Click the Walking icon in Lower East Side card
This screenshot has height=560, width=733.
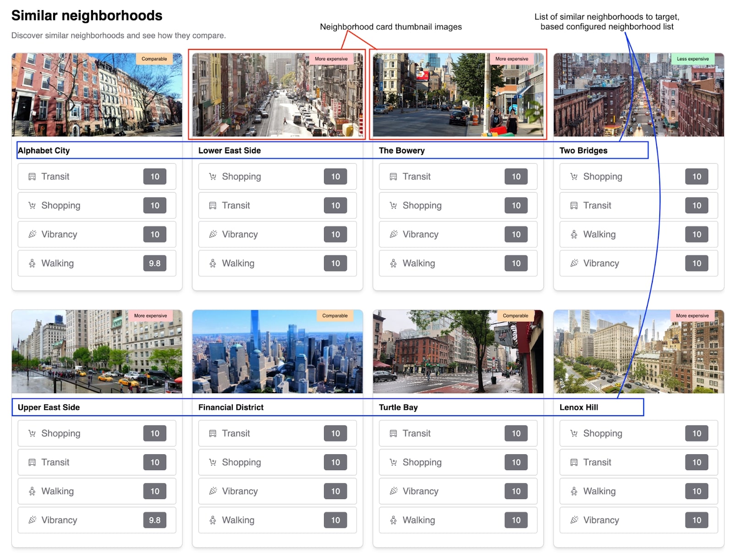pos(213,263)
